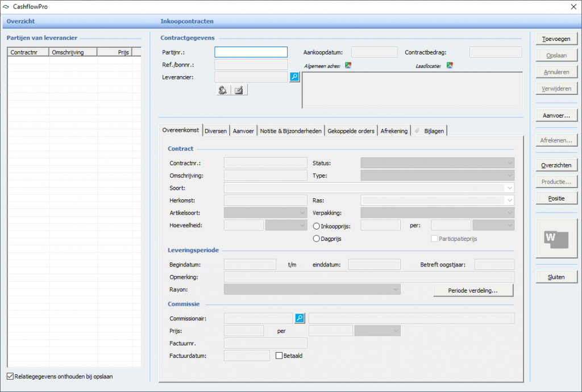Screen dimensions: 582x392
Task: Open map icon next to Laadlocatie
Action: coord(449,65)
